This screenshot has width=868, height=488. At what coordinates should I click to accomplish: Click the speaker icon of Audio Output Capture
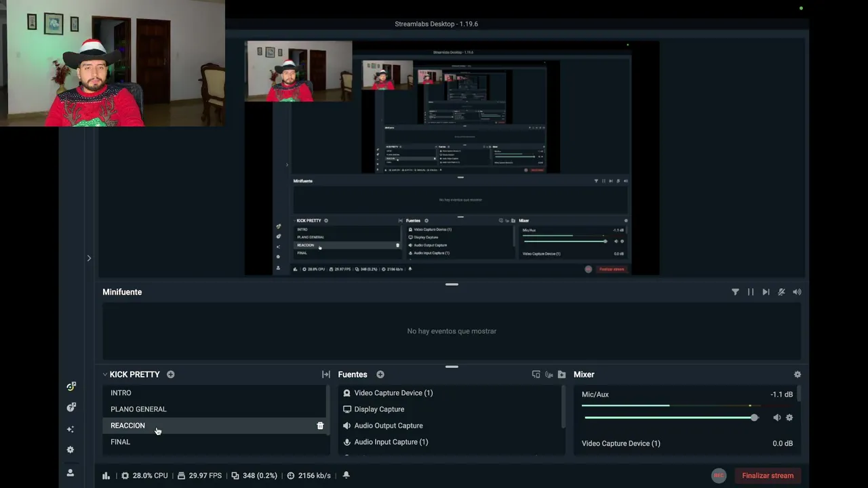point(347,426)
